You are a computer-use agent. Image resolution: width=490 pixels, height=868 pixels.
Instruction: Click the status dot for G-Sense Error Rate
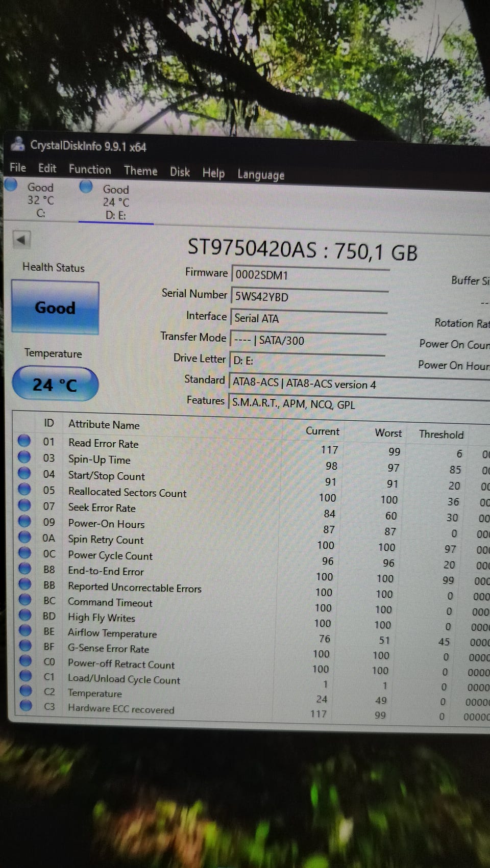(x=26, y=646)
